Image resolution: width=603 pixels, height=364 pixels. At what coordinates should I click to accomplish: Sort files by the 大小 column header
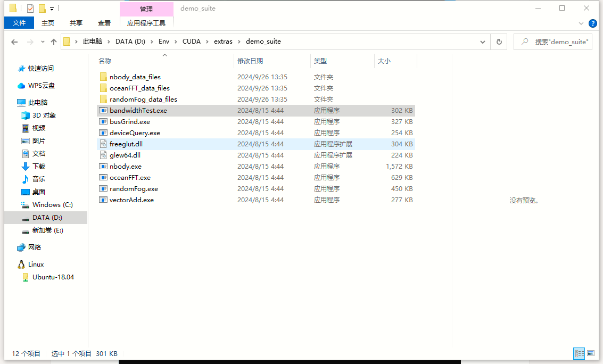[384, 61]
